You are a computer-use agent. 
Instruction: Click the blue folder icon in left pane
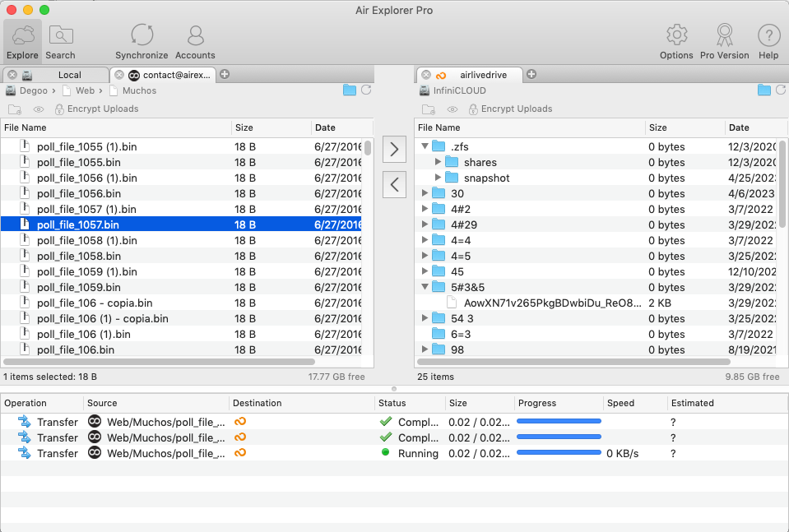coord(349,90)
